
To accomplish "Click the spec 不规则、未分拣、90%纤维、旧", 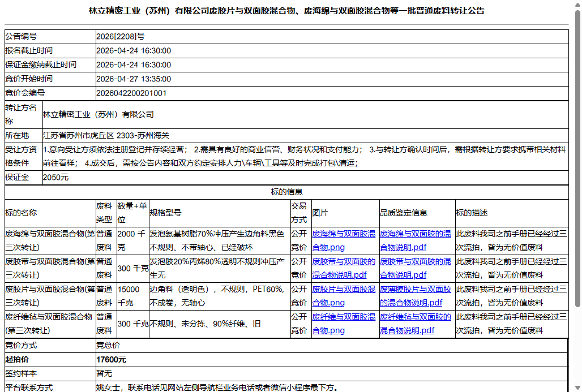I will (x=206, y=324).
